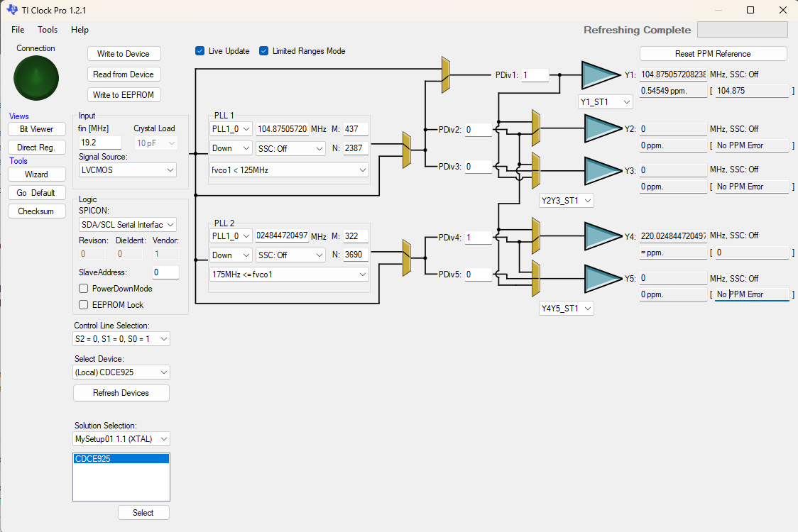The image size is (798, 532).
Task: Click the PLL 1 M value field
Action: click(x=356, y=128)
